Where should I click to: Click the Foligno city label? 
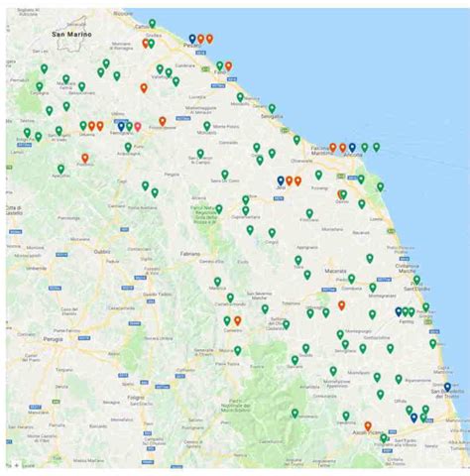point(136,398)
